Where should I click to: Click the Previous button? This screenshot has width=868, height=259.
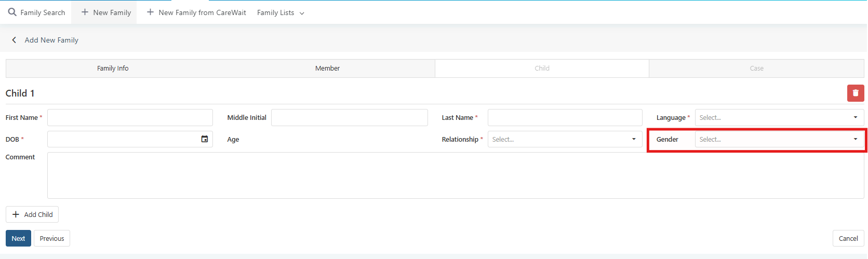click(52, 238)
